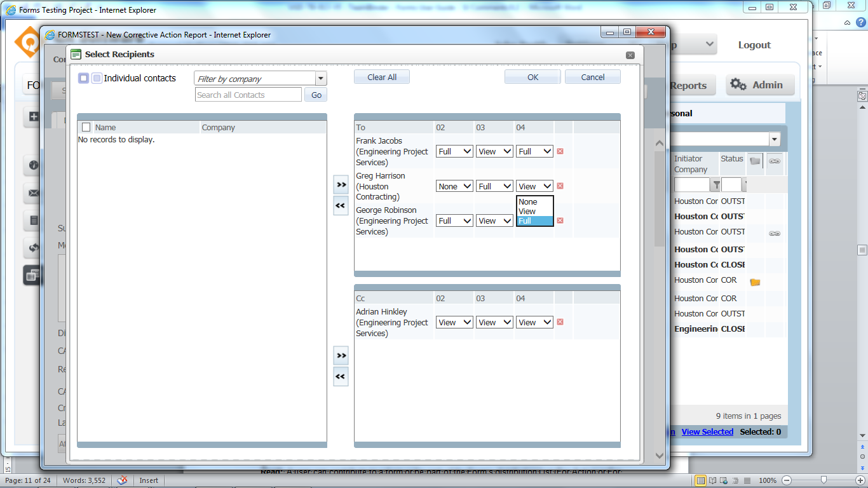Viewport: 868px width, 488px height.
Task: Move selected contacts to the To list
Action: pyautogui.click(x=341, y=185)
